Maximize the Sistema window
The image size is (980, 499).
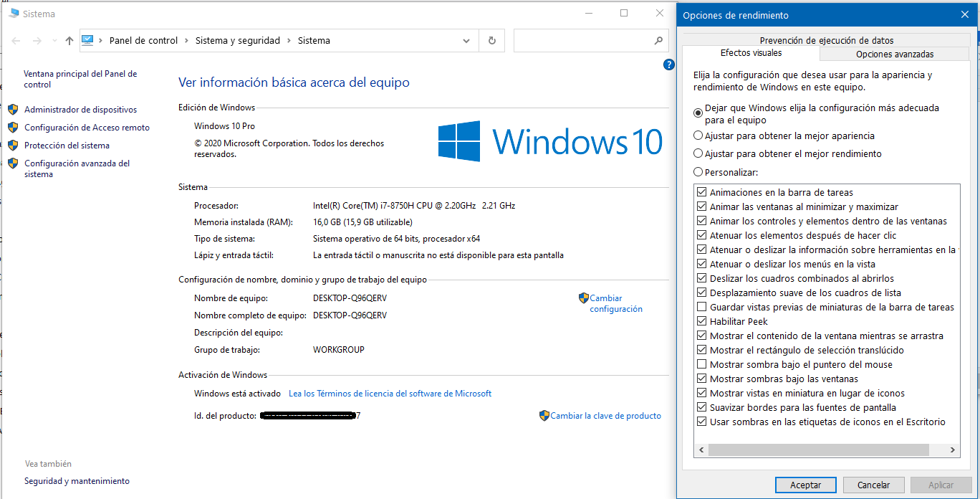click(624, 13)
